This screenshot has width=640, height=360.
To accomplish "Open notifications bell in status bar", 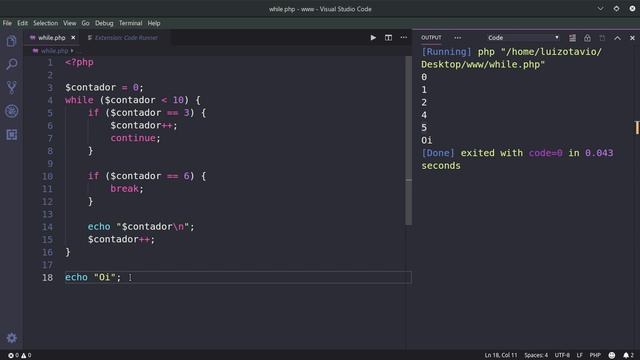I will click(x=628, y=355).
